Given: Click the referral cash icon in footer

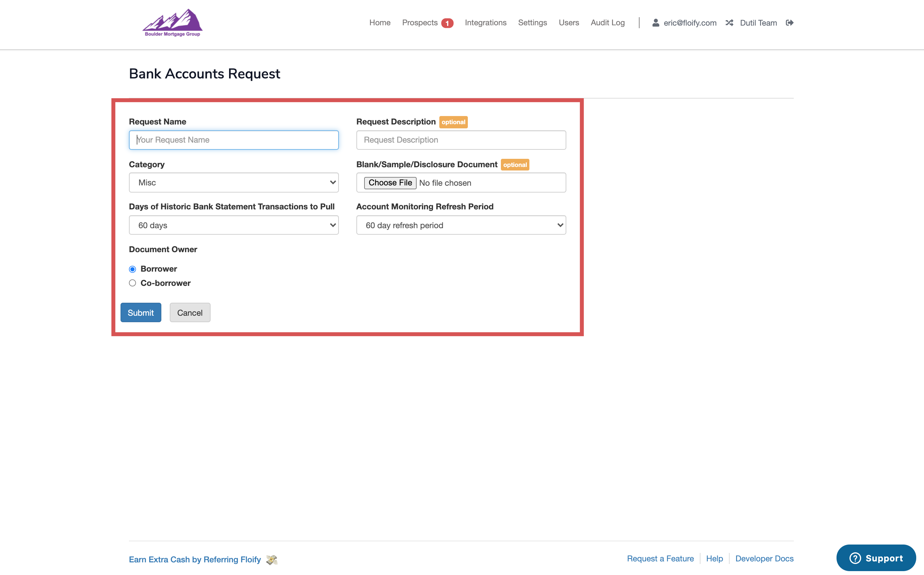Looking at the screenshot, I should coord(271,559).
